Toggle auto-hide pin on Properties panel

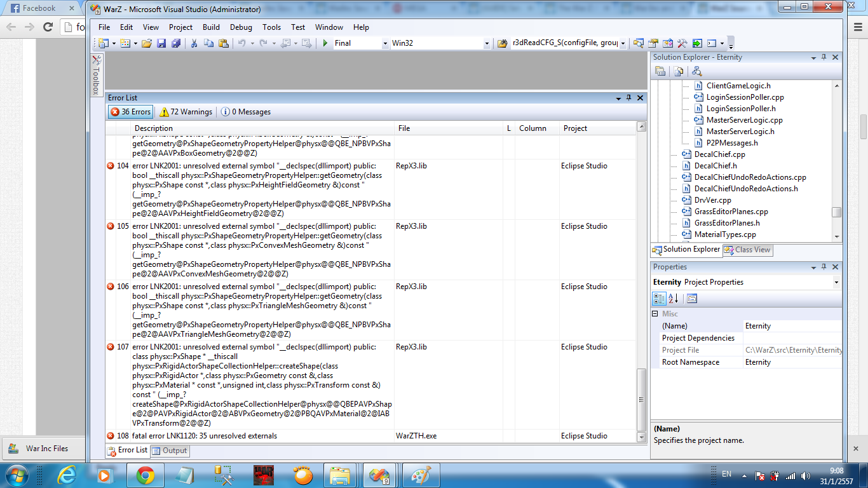tap(824, 267)
